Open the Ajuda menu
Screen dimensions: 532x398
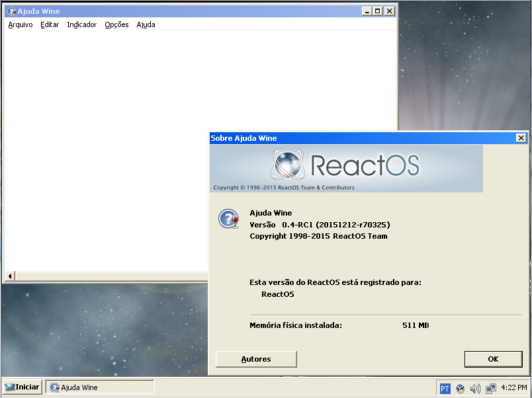[x=146, y=24]
